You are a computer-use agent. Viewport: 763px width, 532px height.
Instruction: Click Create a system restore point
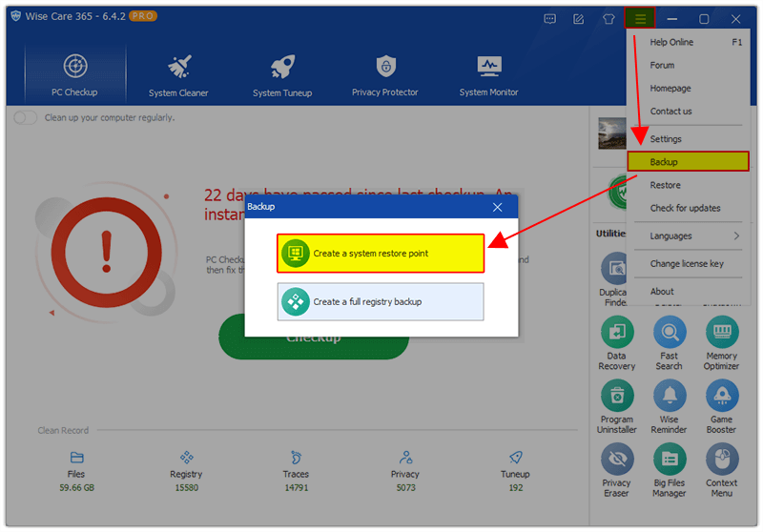point(381,254)
